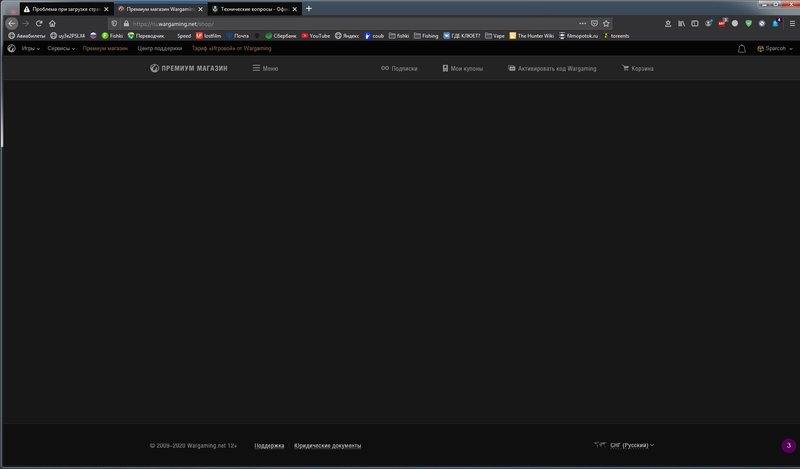Open Почта bookmark
The image size is (800, 469).
click(237, 36)
